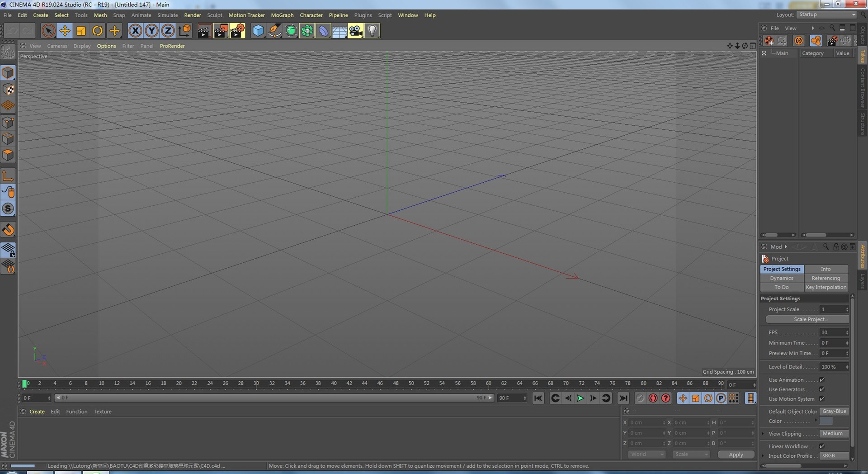The width and height of the screenshot is (868, 474).
Task: Select the Scale tool
Action: pyautogui.click(x=81, y=31)
